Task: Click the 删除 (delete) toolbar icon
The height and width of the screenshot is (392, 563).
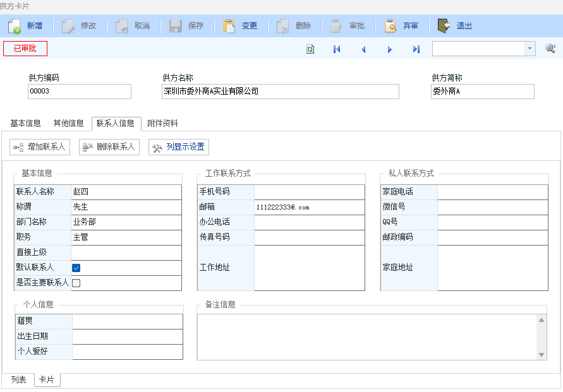Action: 283,26
